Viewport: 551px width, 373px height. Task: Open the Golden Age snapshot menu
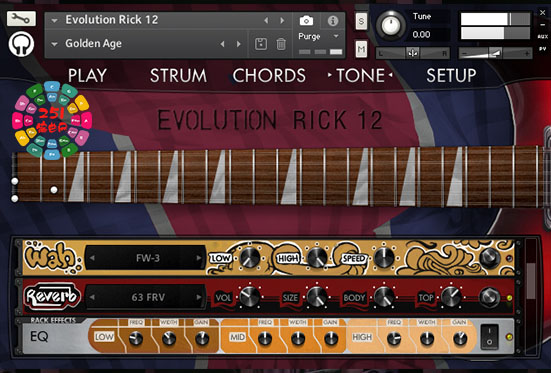54,44
